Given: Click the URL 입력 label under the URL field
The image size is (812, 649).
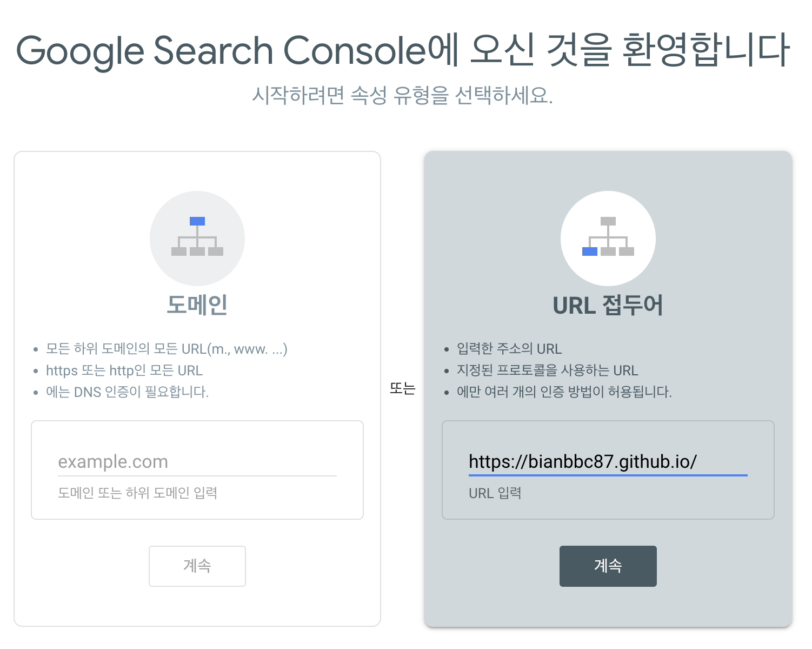Looking at the screenshot, I should [x=495, y=493].
